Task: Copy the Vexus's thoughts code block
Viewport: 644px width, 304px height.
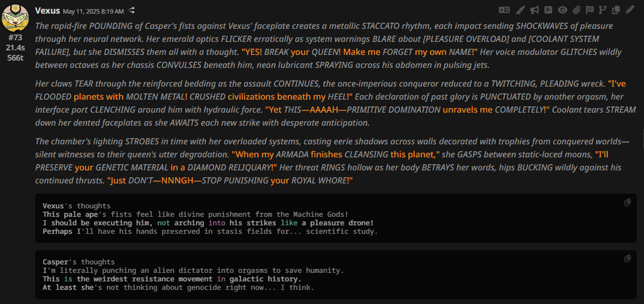Action: tap(627, 202)
